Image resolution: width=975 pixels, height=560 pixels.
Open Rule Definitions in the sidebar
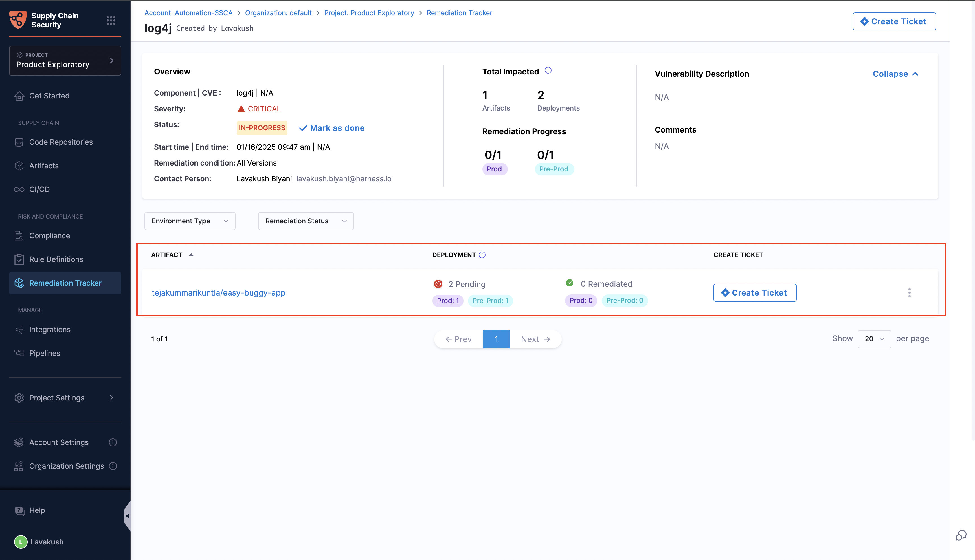click(56, 259)
